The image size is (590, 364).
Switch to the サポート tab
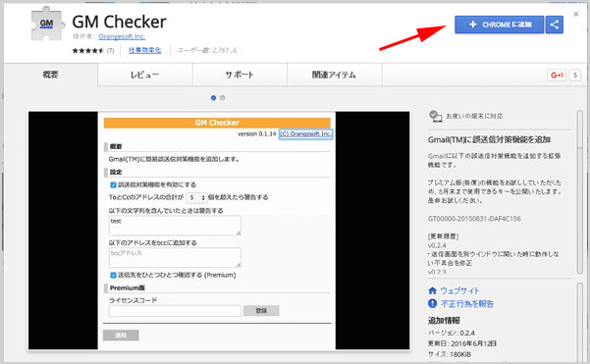tap(240, 75)
